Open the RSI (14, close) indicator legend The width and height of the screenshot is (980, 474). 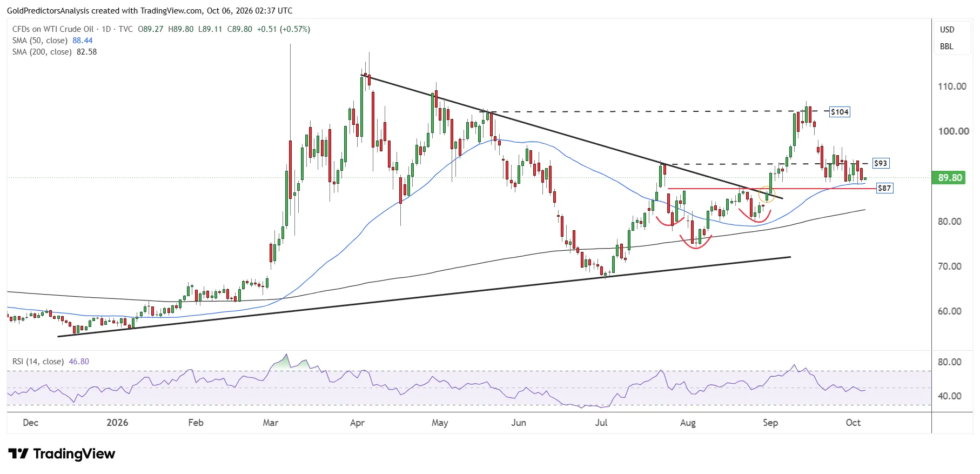point(38,362)
